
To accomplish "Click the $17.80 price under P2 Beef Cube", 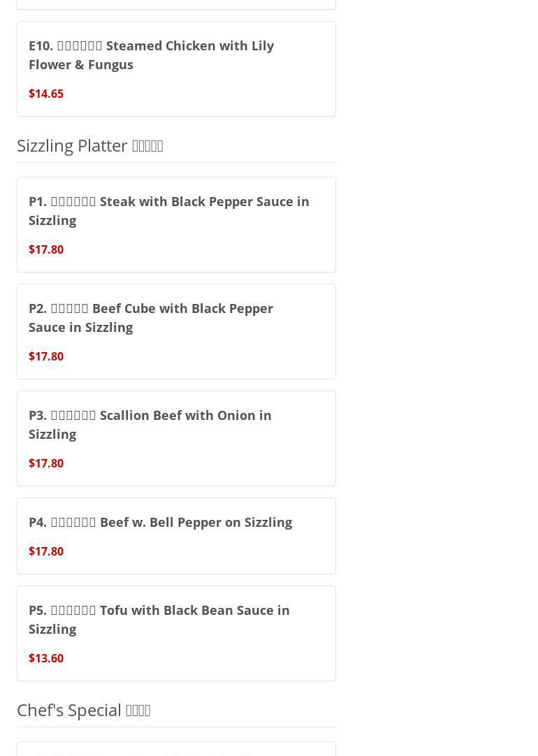I will pos(46,356).
